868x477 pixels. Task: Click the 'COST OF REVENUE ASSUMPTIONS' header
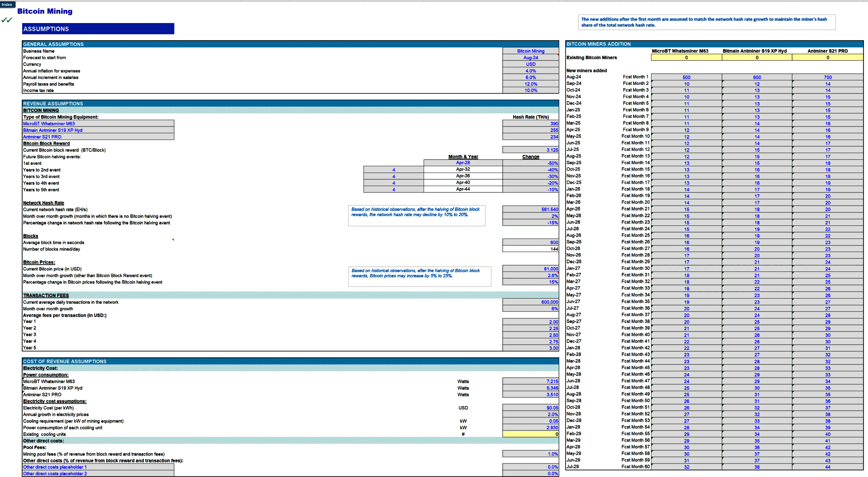click(x=290, y=361)
